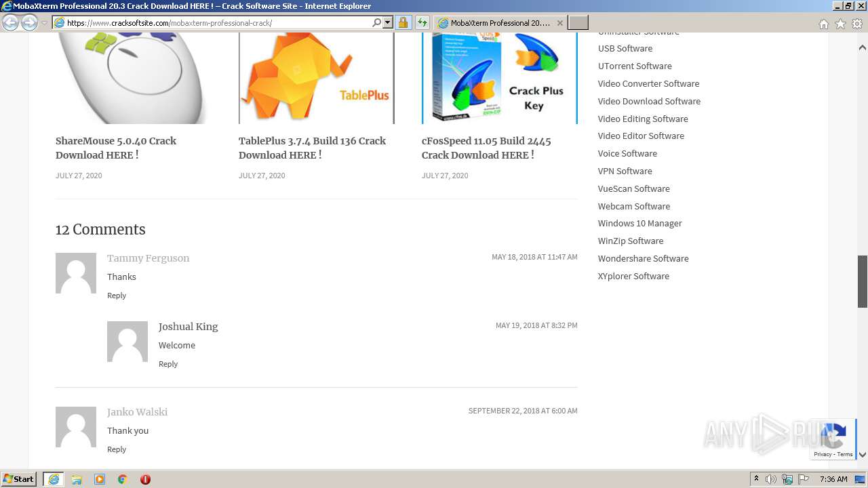
Task: Open the Windows Start button
Action: pyautogui.click(x=19, y=479)
